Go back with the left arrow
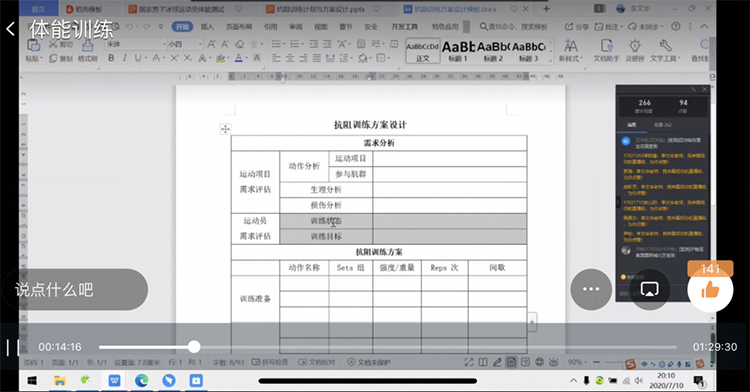 (x=11, y=29)
